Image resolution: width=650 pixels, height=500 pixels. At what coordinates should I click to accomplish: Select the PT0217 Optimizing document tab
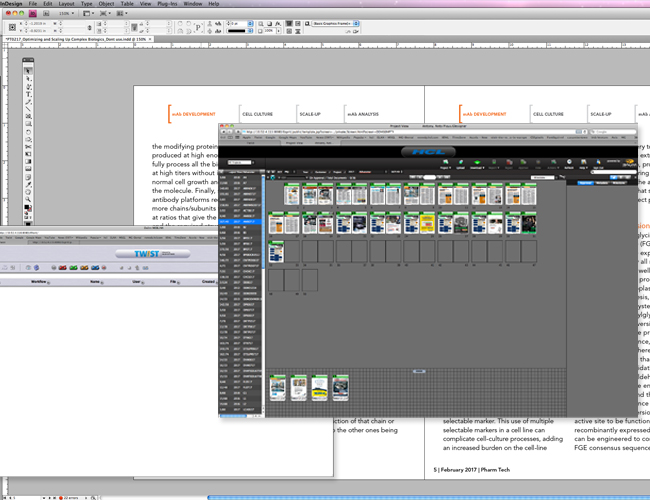[x=76, y=39]
